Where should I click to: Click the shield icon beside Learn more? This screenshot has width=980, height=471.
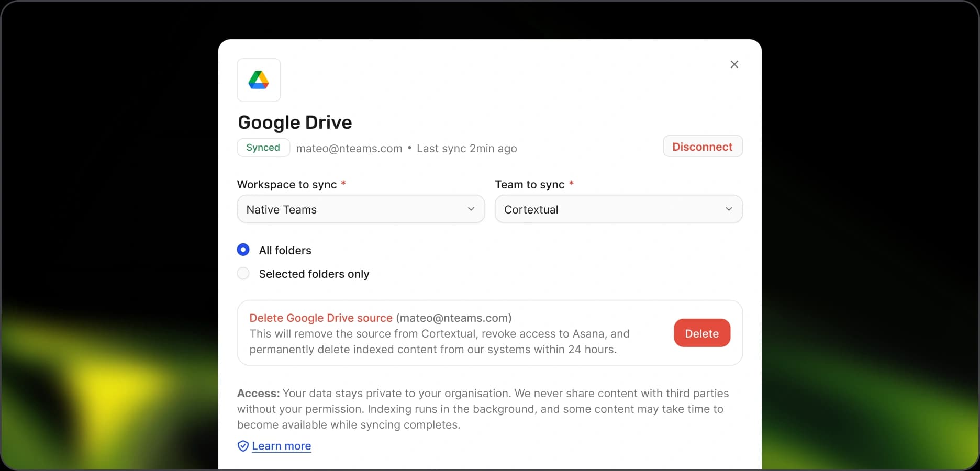click(243, 446)
